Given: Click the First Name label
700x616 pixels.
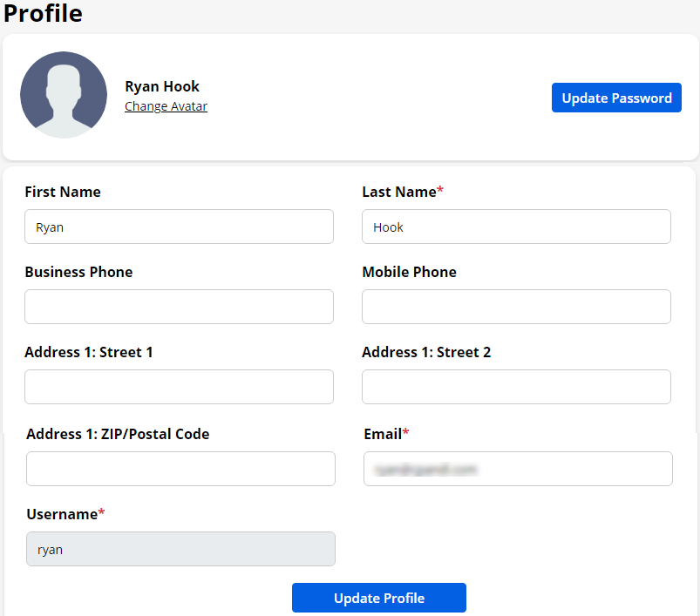Looking at the screenshot, I should [x=63, y=192].
